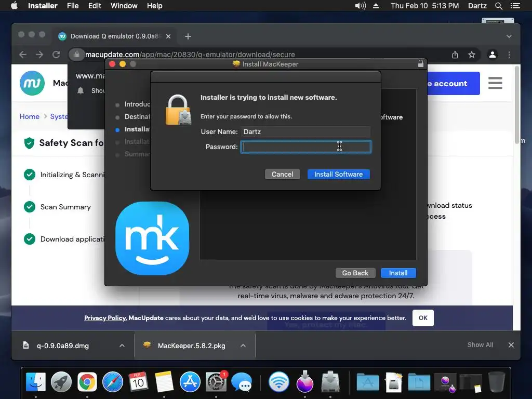532x399 pixels.
Task: Reload the page in Chrome
Action: click(x=56, y=55)
